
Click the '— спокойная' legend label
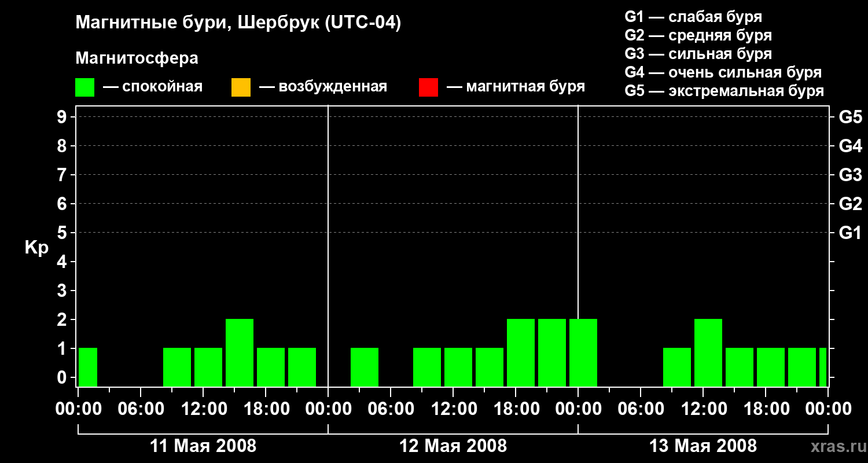[153, 87]
